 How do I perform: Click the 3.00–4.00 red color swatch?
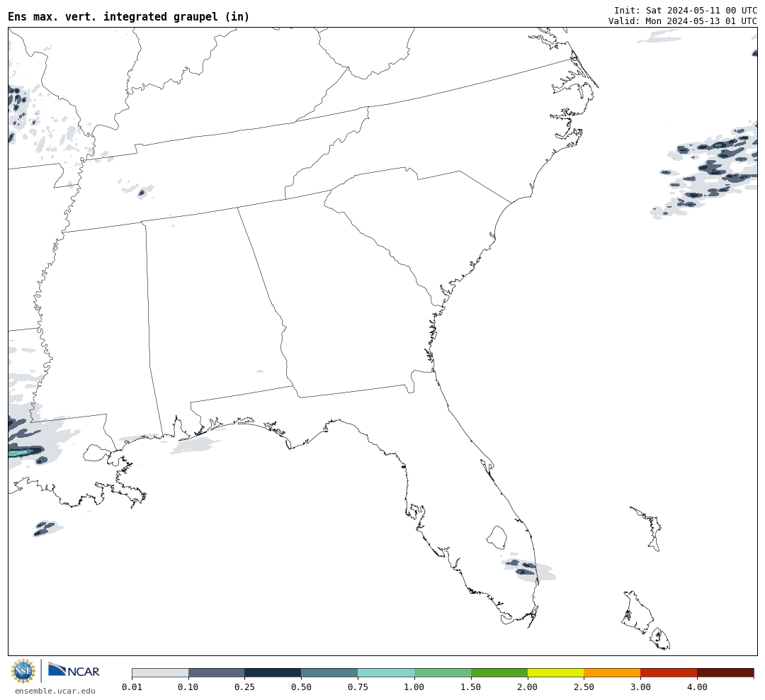point(669,673)
